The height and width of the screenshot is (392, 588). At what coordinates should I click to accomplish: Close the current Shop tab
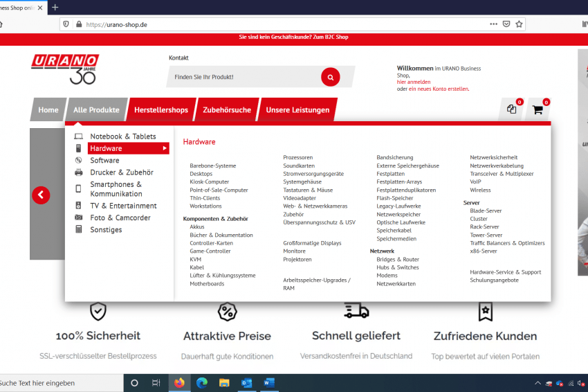coord(40,8)
